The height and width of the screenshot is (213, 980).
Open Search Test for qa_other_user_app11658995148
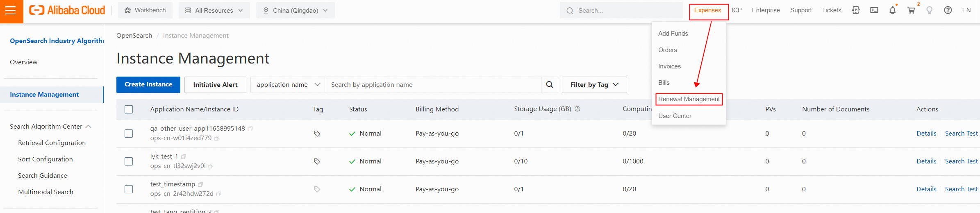tap(961, 134)
